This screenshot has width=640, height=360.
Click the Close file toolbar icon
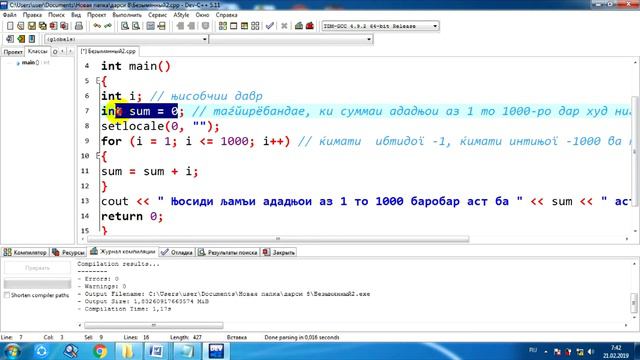[53, 26]
